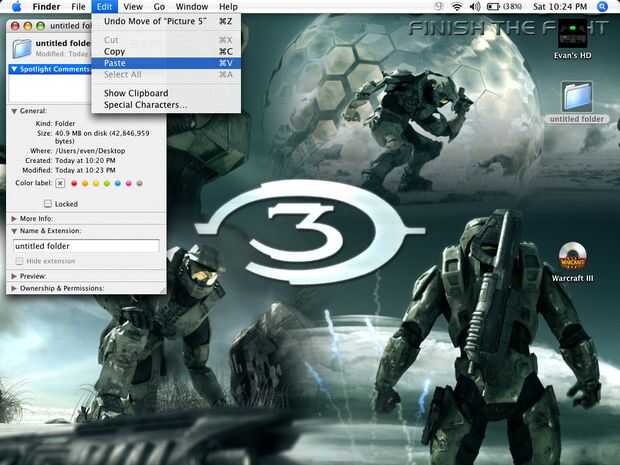Collapse the Spotlight Comments section
This screenshot has width=620, height=465.
tap(14, 69)
